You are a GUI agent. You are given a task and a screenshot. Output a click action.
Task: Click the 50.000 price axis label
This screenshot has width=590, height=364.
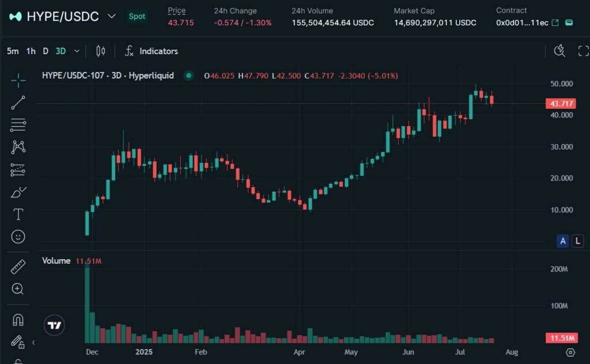coord(561,84)
